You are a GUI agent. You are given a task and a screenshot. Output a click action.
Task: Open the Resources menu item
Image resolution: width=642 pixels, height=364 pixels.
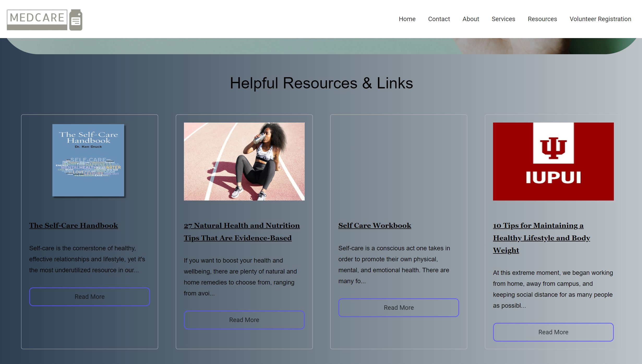[542, 19]
